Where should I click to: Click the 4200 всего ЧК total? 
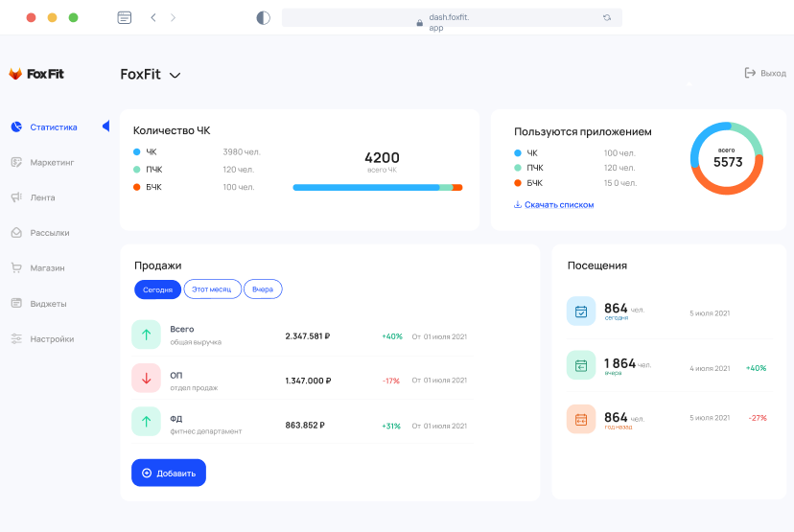(x=382, y=162)
